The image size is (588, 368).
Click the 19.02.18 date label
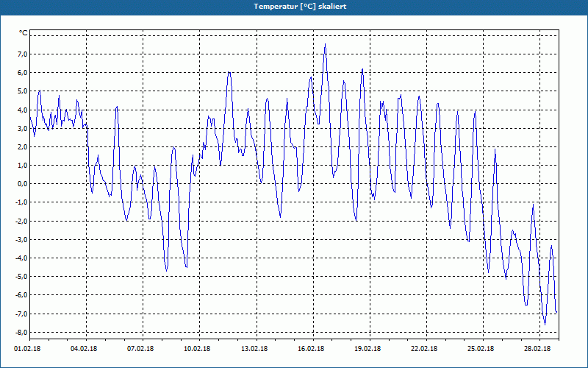[367, 348]
